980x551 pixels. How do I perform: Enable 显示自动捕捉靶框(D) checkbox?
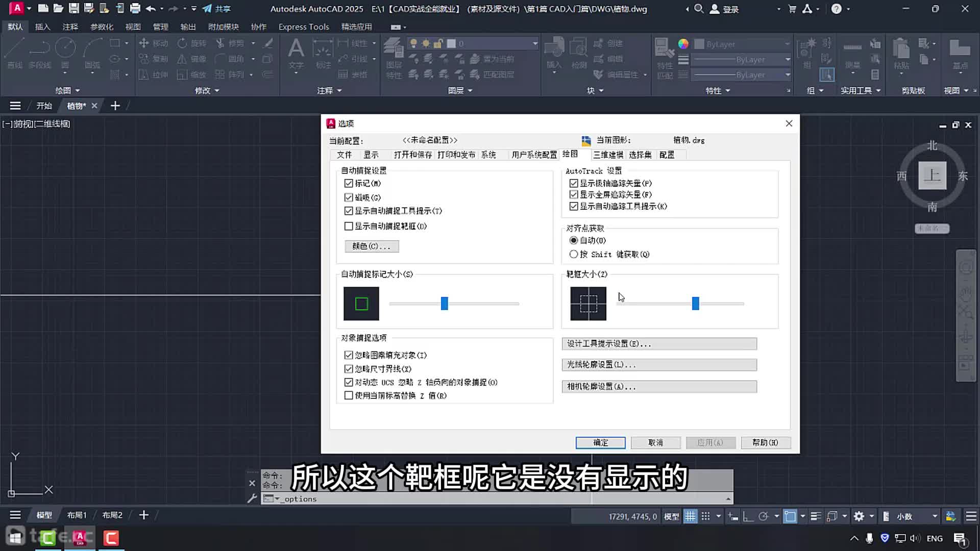coord(349,226)
